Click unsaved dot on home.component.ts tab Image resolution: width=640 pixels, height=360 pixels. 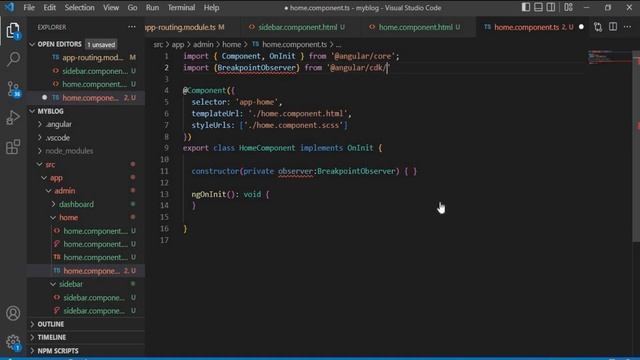[x=581, y=27]
